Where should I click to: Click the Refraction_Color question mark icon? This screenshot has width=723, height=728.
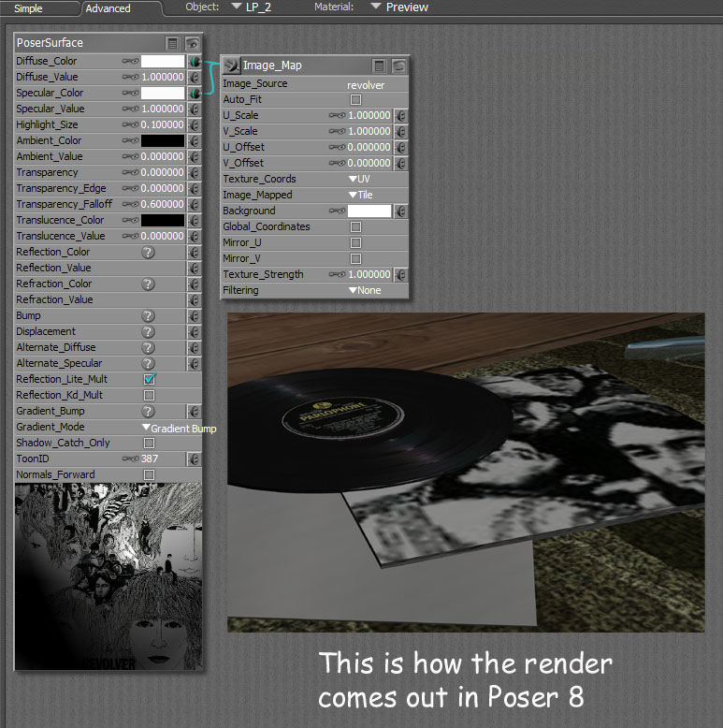[x=148, y=284]
